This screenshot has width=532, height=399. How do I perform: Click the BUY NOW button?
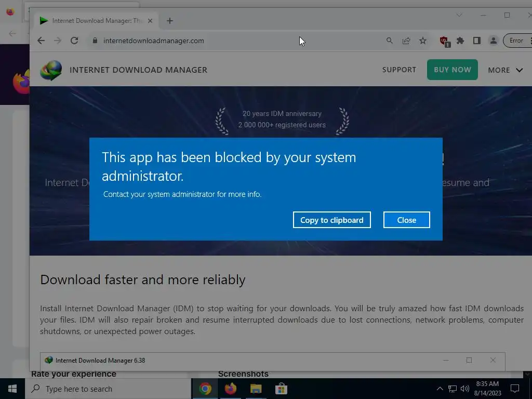pyautogui.click(x=453, y=70)
